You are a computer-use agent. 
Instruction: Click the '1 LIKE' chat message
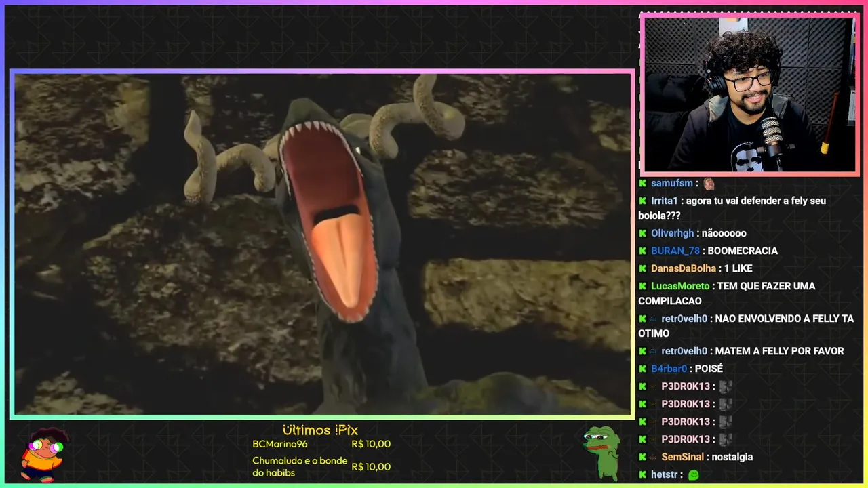click(738, 268)
